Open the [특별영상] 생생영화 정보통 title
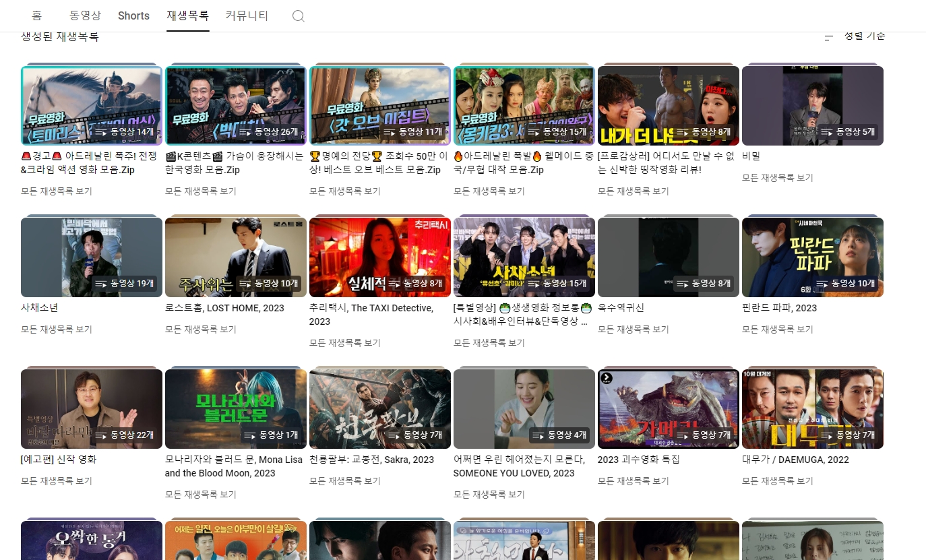Screen dimensions: 926x560 522,315
